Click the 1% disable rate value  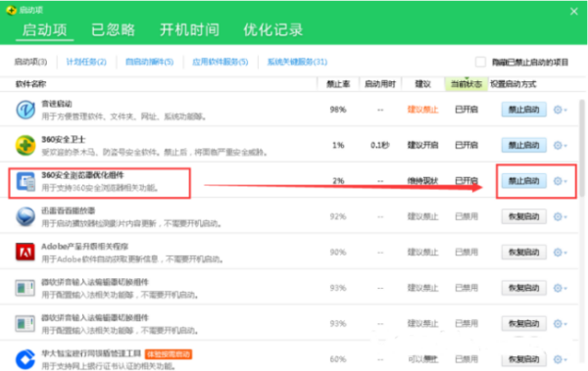tap(338, 145)
